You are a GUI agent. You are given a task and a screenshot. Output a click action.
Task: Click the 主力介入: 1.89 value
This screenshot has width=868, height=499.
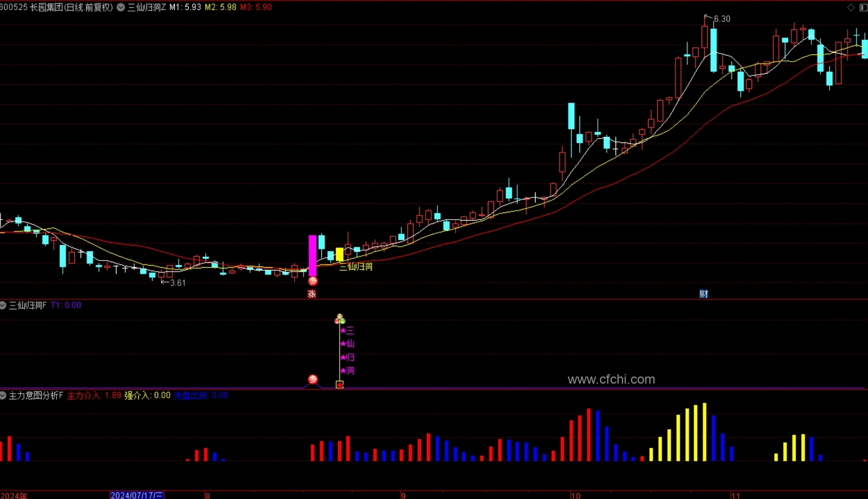coord(94,395)
